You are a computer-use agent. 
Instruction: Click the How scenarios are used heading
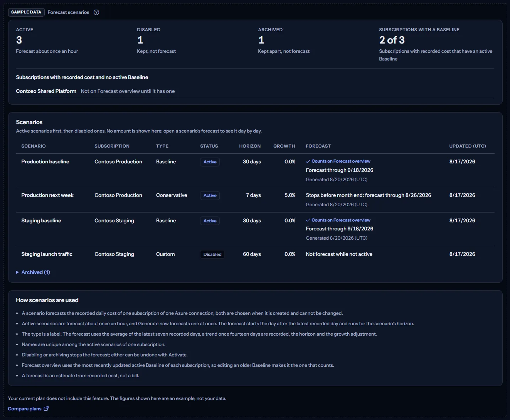[x=47, y=300]
